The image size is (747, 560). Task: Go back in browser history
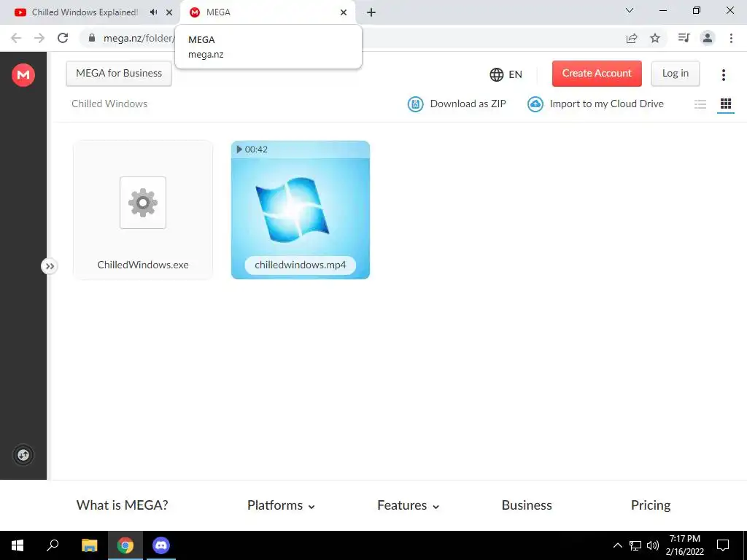[16, 38]
